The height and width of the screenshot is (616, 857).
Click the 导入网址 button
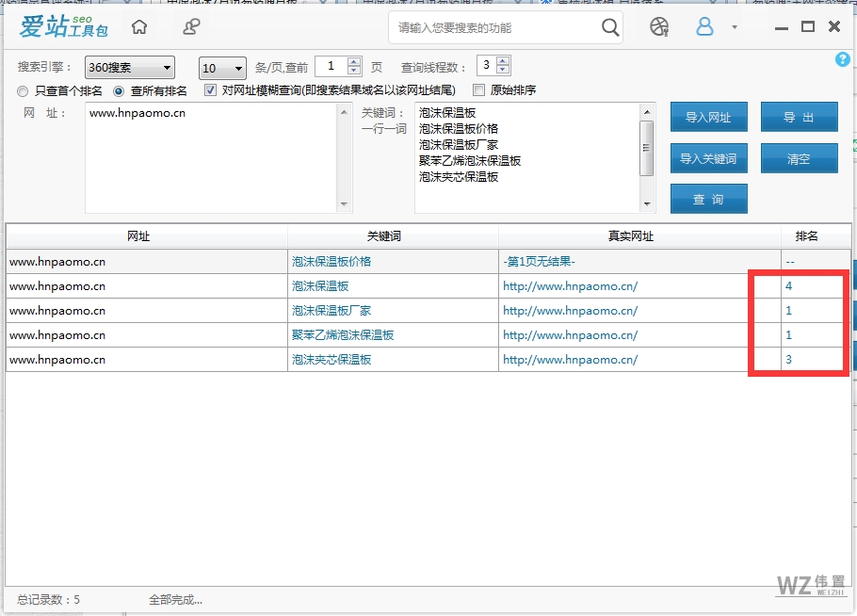click(707, 117)
